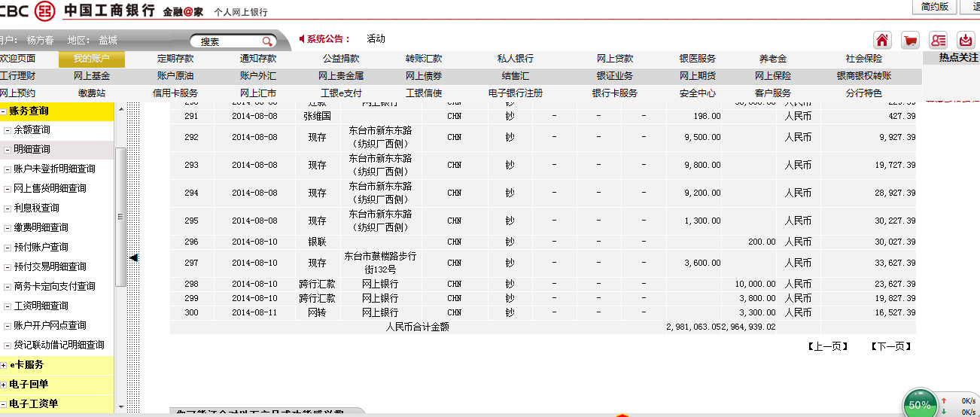Open the 我的账户 tab
The width and height of the screenshot is (980, 417).
click(92, 59)
